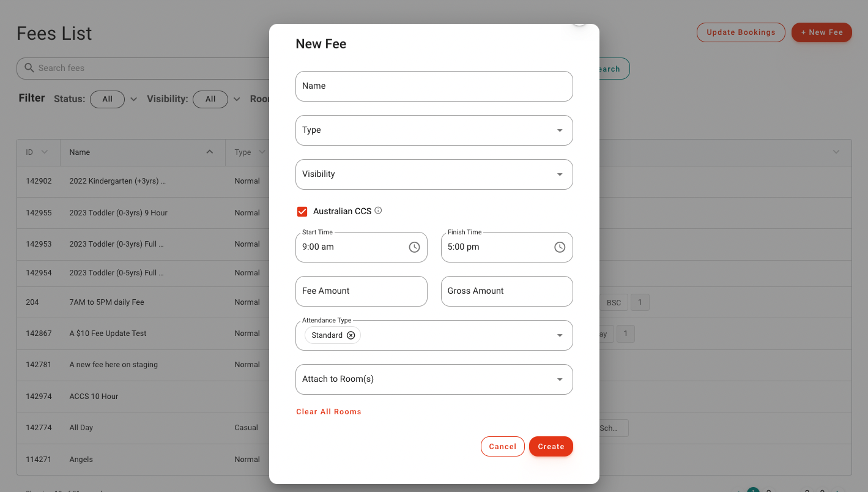Open the ID column sort chevron
The image size is (868, 492).
(45, 152)
